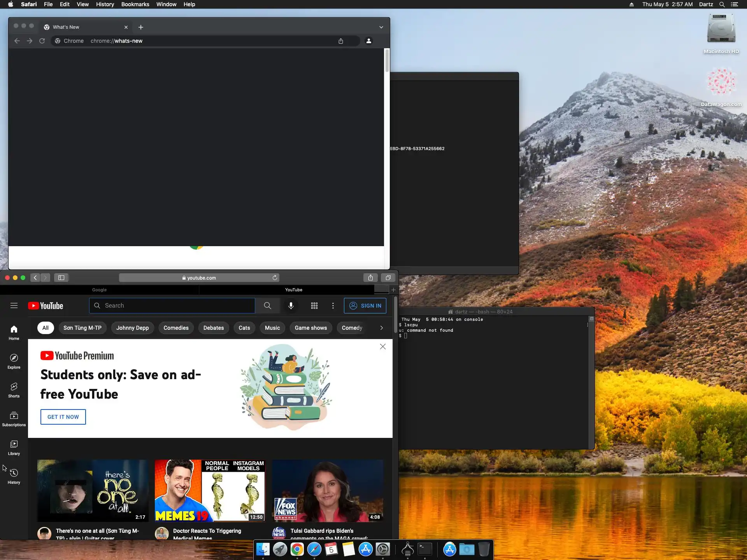Viewport: 747px width, 560px height.
Task: Click the Chrome window vertical scrollbar
Action: [x=387, y=61]
